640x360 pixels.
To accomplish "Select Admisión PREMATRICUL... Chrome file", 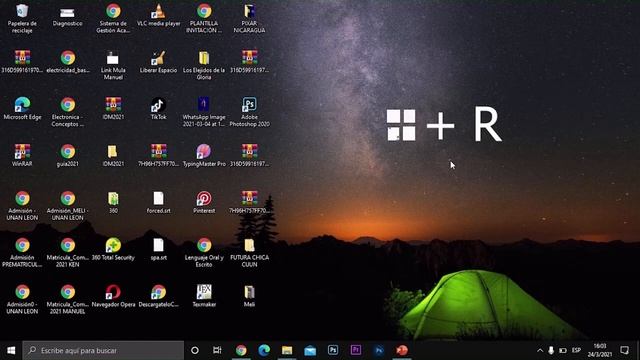I will click(x=22, y=252).
